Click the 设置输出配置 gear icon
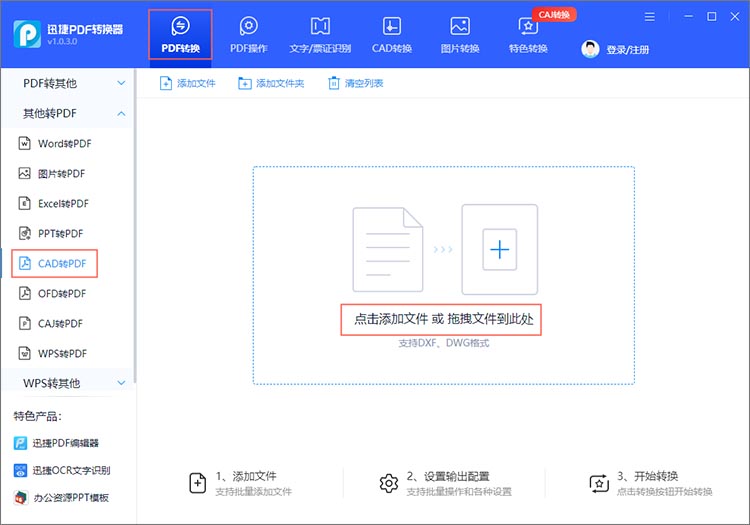Viewport: 750px width, 525px height. 389,483
